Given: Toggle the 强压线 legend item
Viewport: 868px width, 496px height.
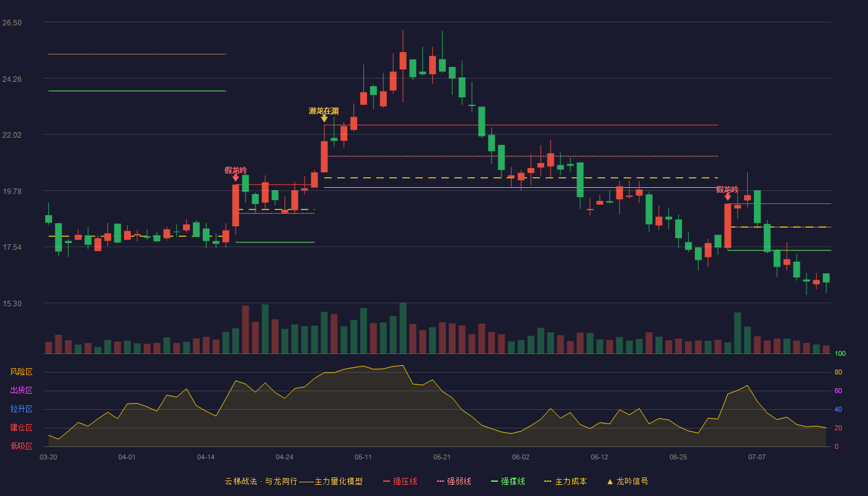Looking at the screenshot, I should coord(400,481).
